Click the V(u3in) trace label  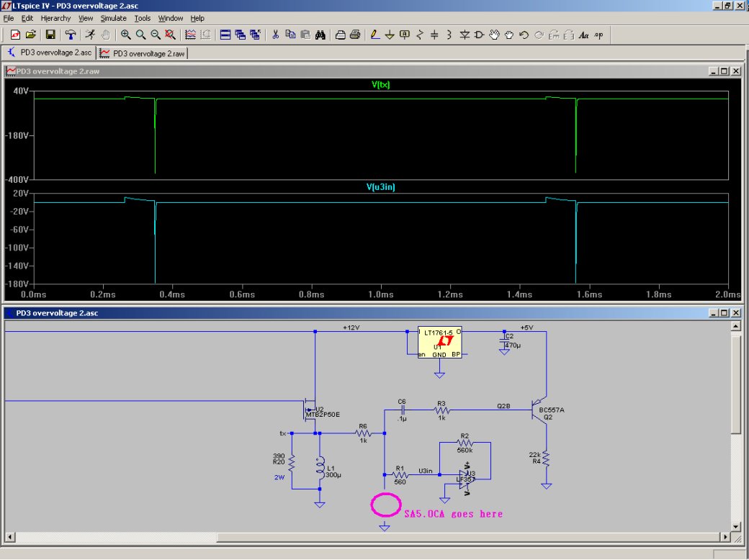(380, 187)
